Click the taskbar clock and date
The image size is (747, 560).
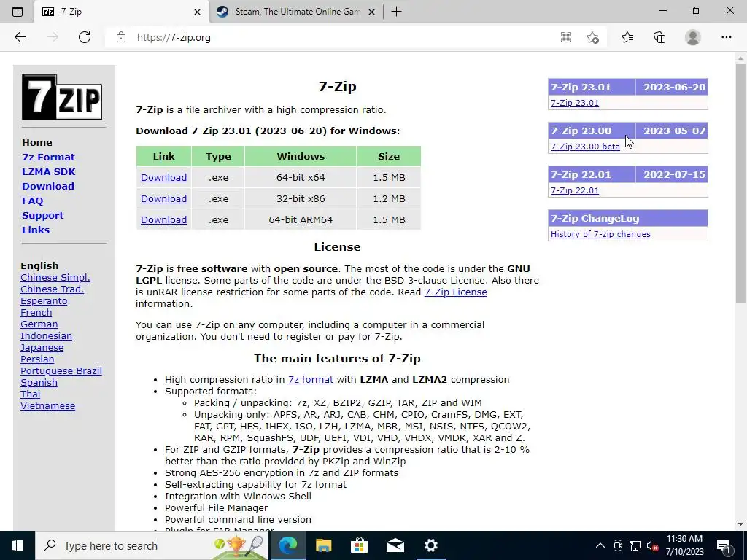pyautogui.click(x=684, y=545)
